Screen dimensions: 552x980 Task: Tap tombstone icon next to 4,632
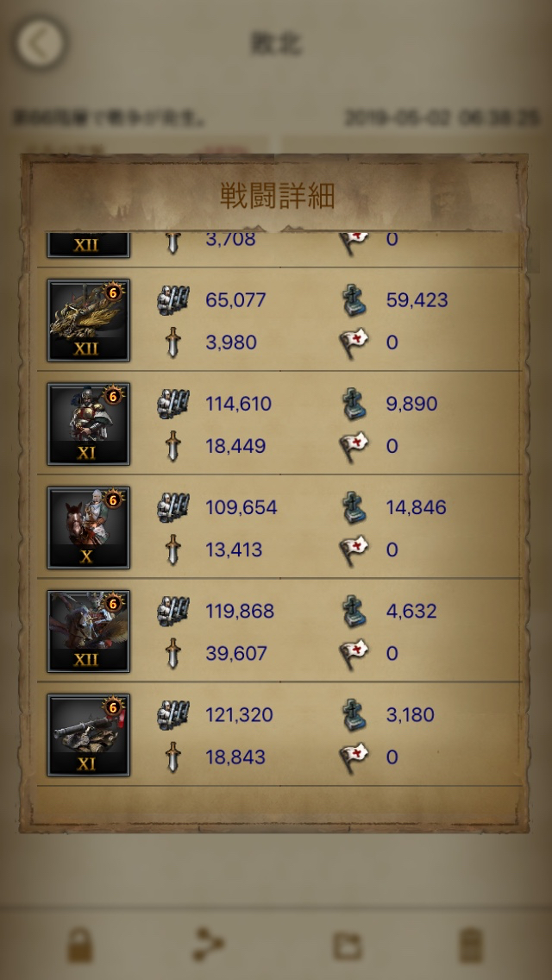[354, 612]
